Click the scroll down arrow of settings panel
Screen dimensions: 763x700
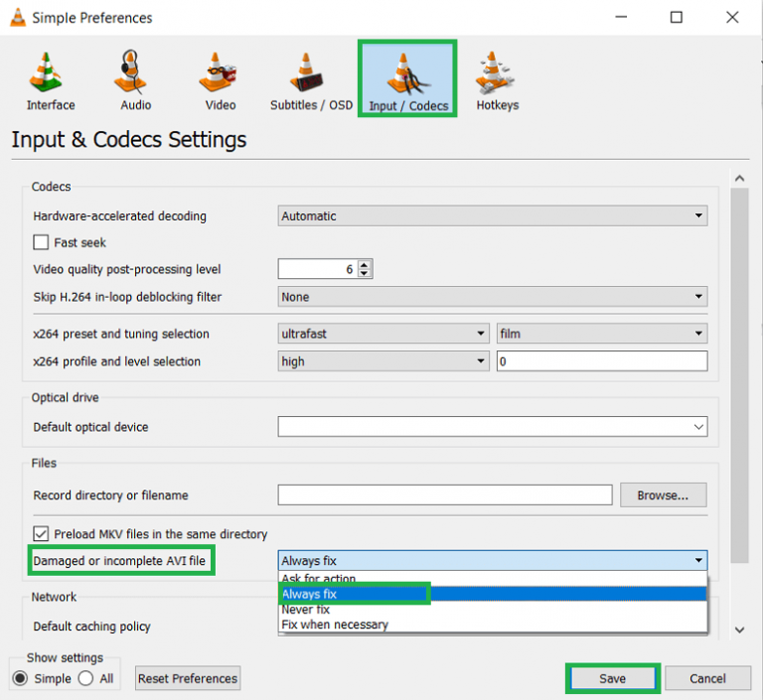tap(739, 630)
